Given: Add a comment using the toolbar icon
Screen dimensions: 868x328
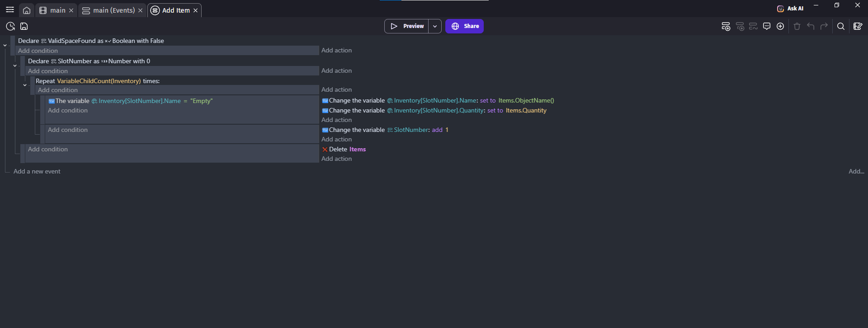Looking at the screenshot, I should coord(767,26).
